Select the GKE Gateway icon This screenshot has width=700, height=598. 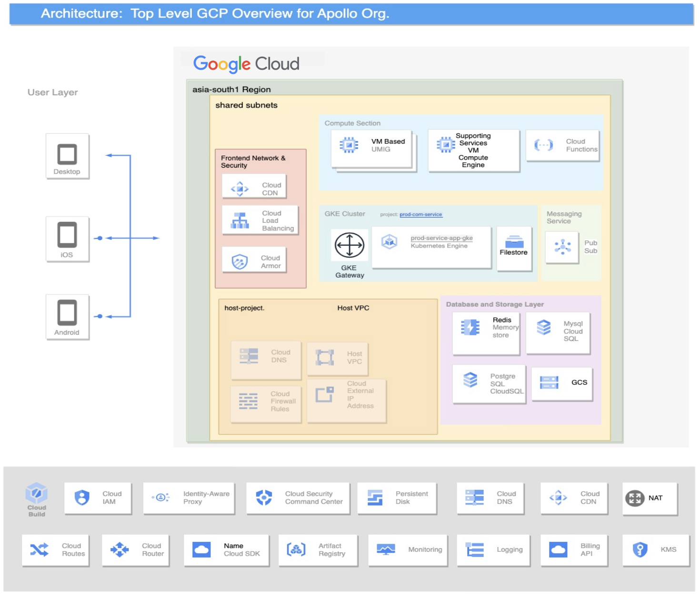pos(350,246)
